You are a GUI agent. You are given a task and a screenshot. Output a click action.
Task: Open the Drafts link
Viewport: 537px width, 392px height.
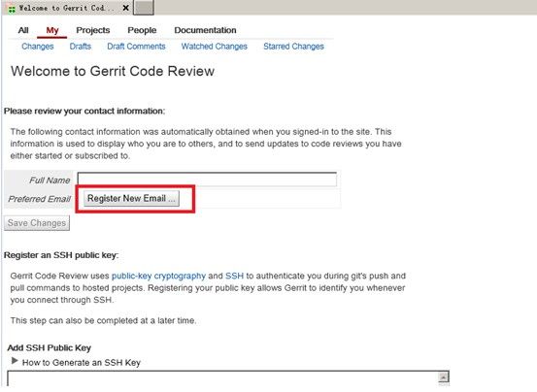pos(81,47)
